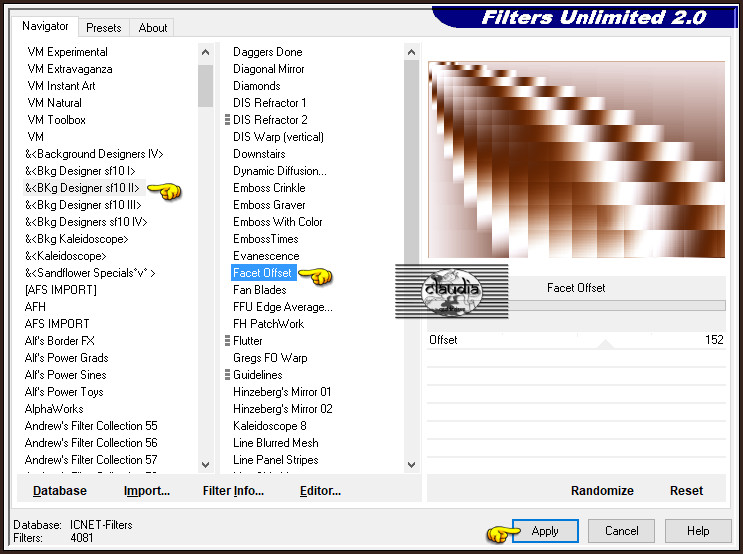Select &<Kaleidoscope> category

(65, 256)
